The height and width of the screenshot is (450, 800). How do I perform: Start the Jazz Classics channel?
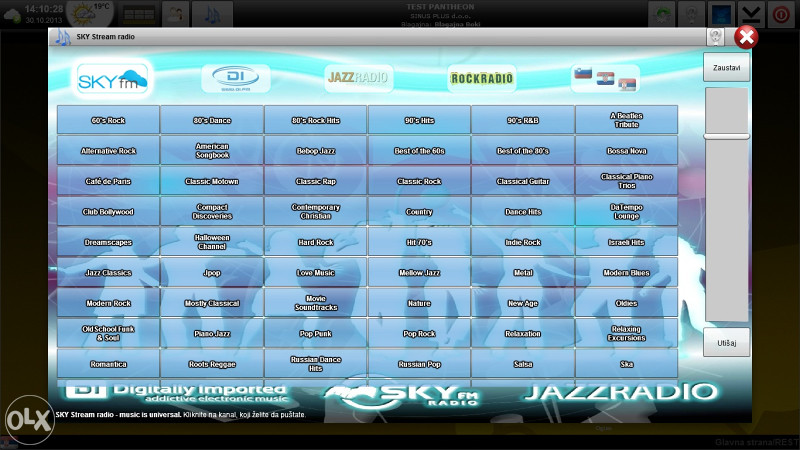pyautogui.click(x=108, y=272)
